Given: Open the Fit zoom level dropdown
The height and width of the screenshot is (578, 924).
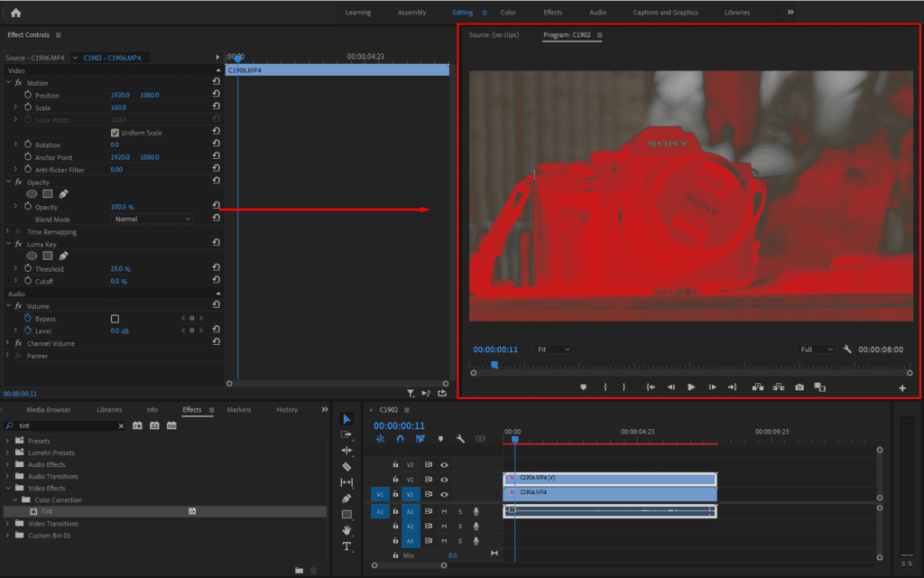Looking at the screenshot, I should pyautogui.click(x=554, y=349).
